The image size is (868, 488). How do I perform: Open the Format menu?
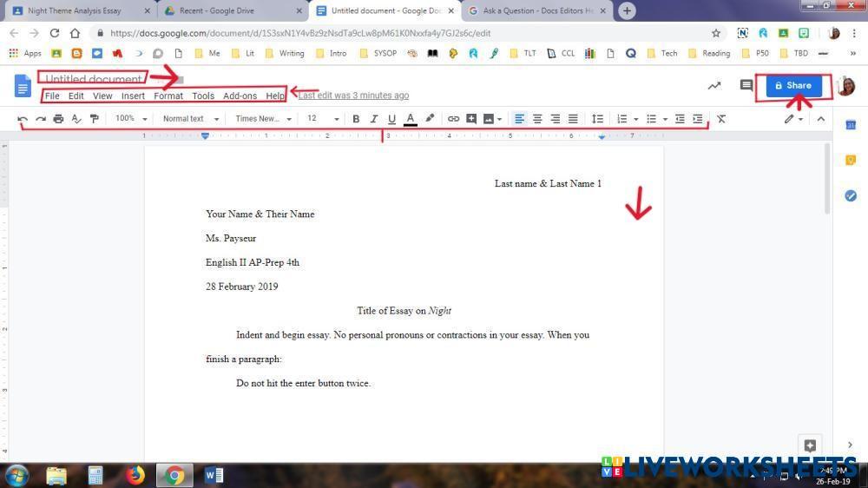pos(168,96)
